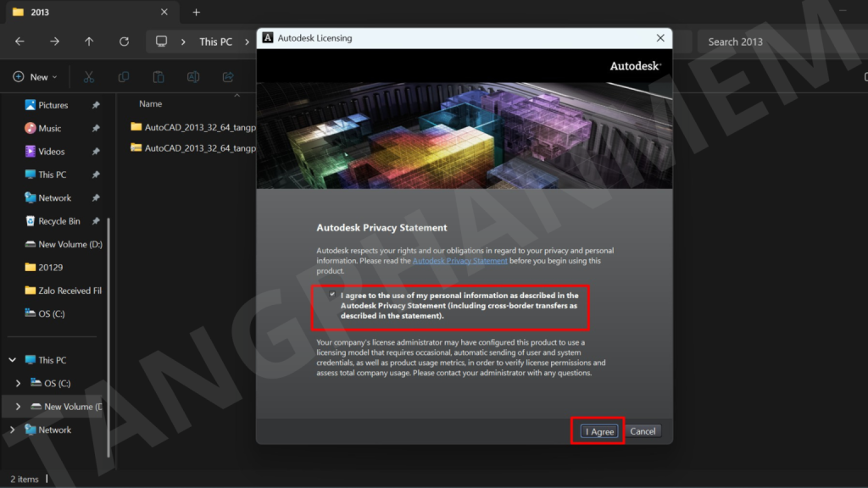Open a new File Explorer tab

(x=197, y=12)
